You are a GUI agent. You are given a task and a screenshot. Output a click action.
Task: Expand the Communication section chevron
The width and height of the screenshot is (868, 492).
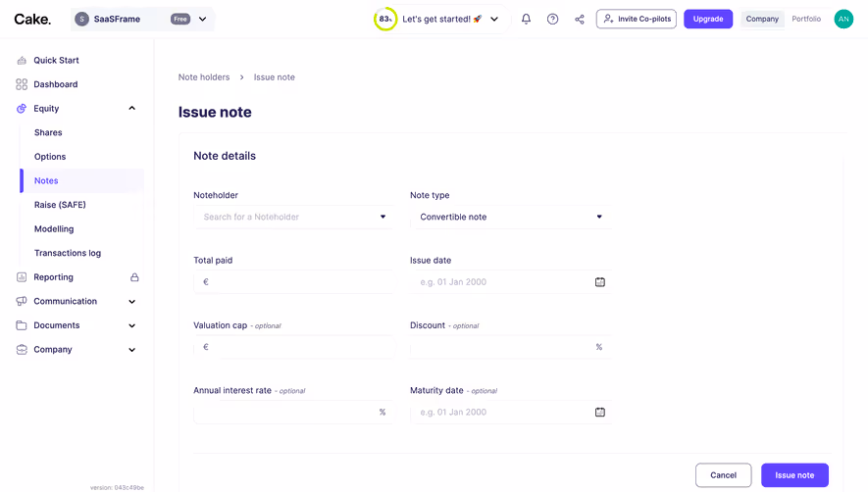tap(131, 302)
